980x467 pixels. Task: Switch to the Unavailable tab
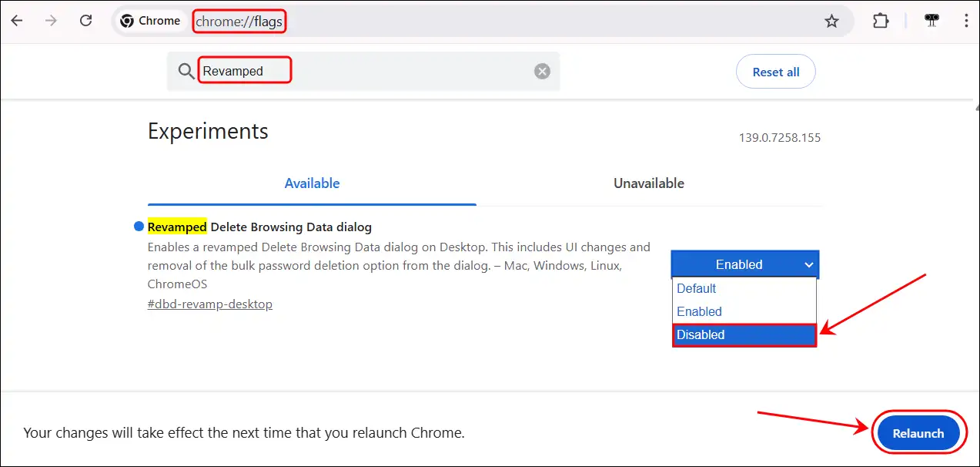(649, 183)
